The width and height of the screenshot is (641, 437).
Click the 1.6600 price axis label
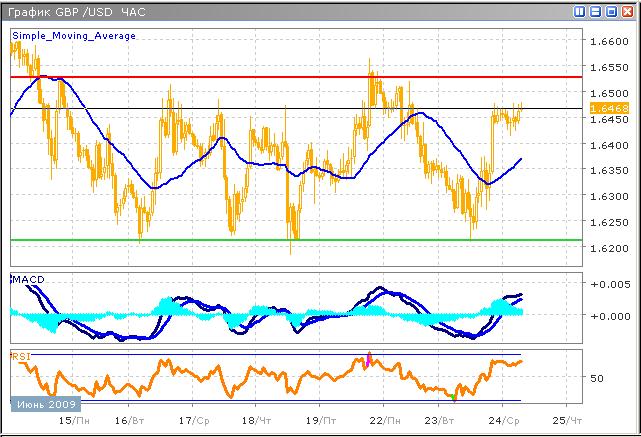click(x=609, y=42)
